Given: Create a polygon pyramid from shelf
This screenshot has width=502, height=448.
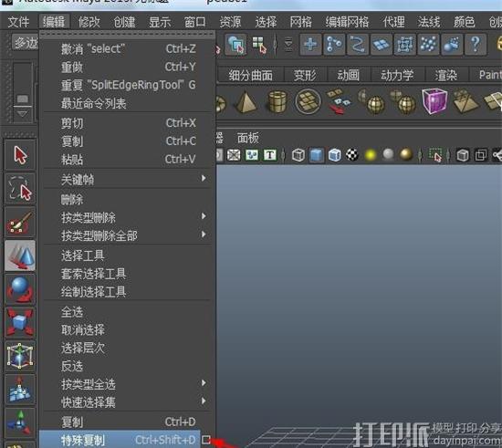Looking at the screenshot, I should pos(246,102).
